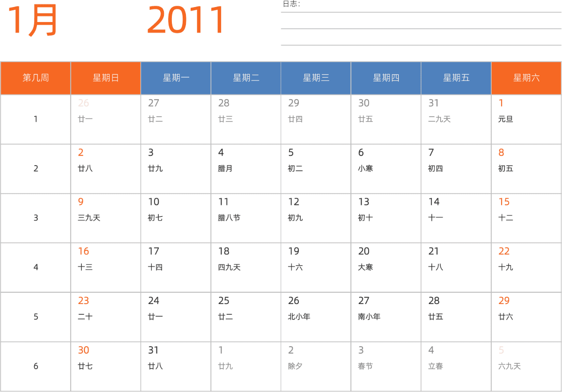Select the 星期一 column header
This screenshot has width=562, height=392.
pos(176,78)
